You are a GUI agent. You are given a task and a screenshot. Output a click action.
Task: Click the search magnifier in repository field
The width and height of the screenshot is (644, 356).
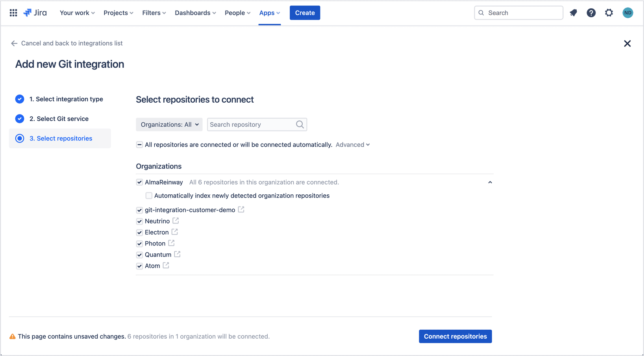(300, 125)
